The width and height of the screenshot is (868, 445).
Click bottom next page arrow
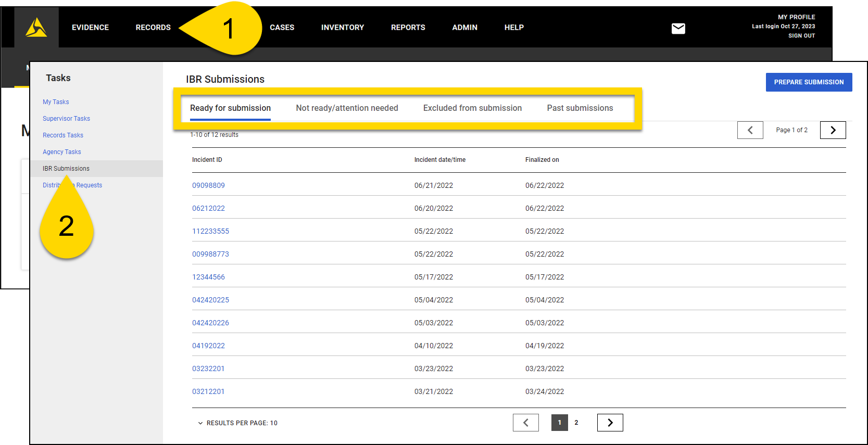point(610,423)
